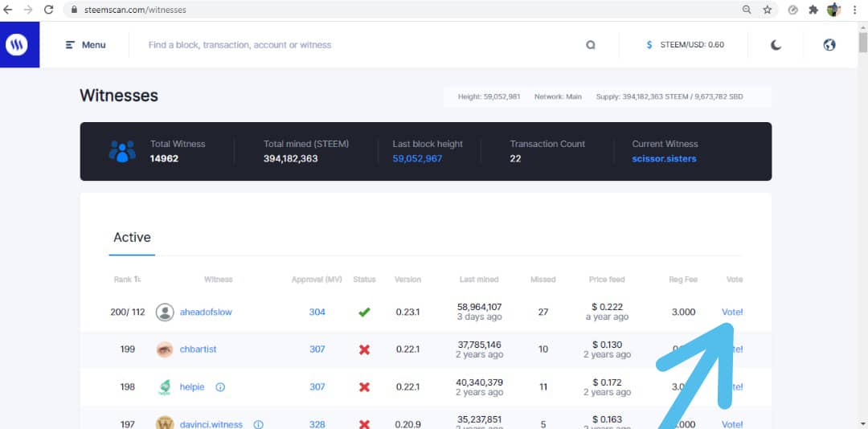Open Chrome profile avatar
Viewport: 868px width, 429px height.
point(834,10)
